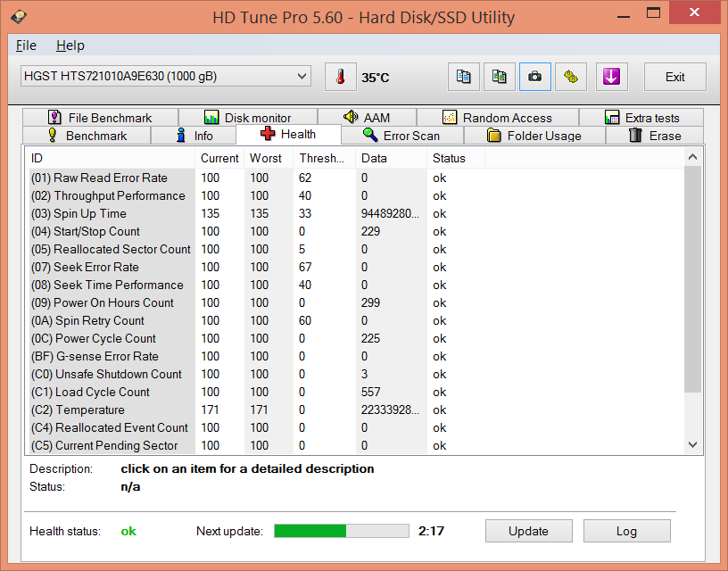Click the copy info to clipboard icon
Image resolution: width=728 pixels, height=571 pixels.
(463, 77)
